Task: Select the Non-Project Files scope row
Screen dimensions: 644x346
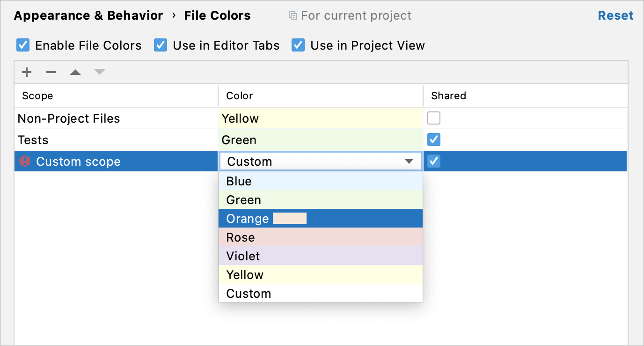Action: pos(69,118)
